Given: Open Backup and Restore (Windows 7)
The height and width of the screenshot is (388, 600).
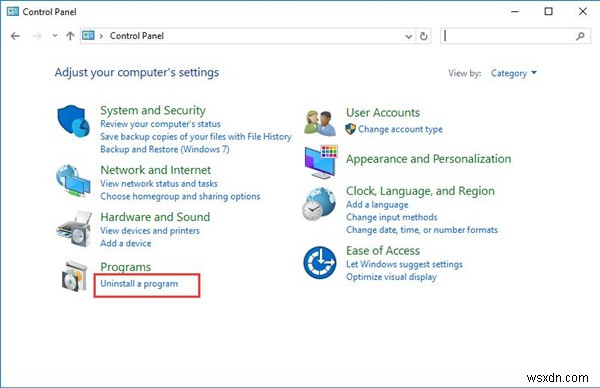Looking at the screenshot, I should point(165,149).
